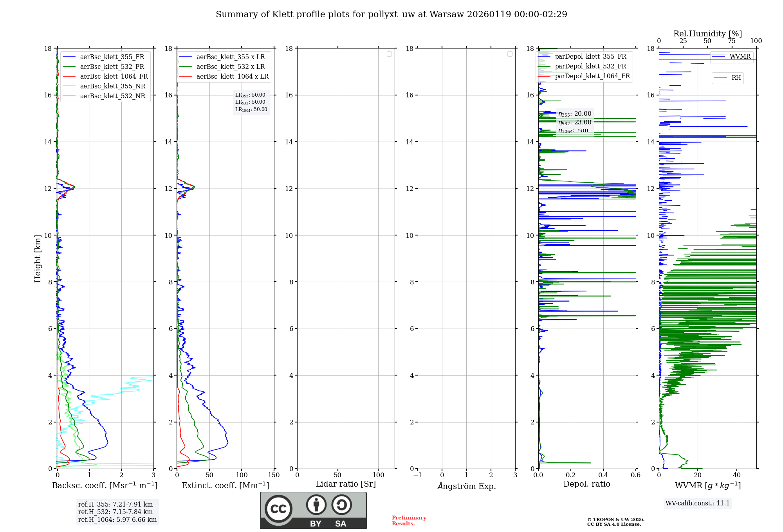Click the BY attribution person icon
This screenshot has width=783, height=532.
pyautogui.click(x=316, y=505)
